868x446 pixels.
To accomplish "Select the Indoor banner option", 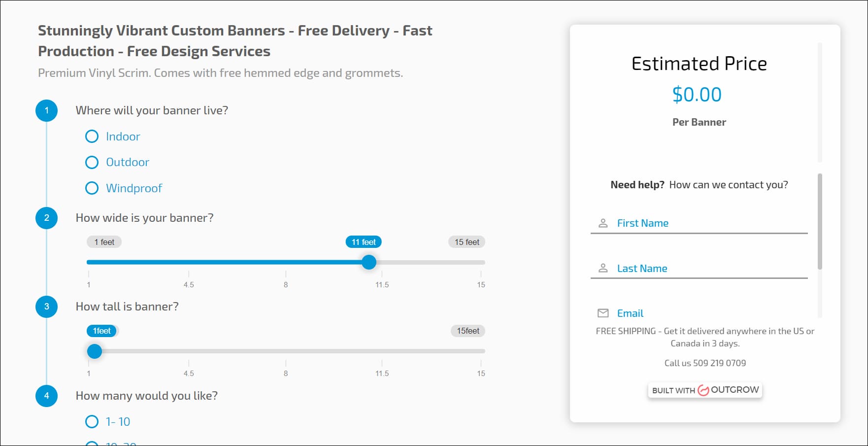I will 92,137.
